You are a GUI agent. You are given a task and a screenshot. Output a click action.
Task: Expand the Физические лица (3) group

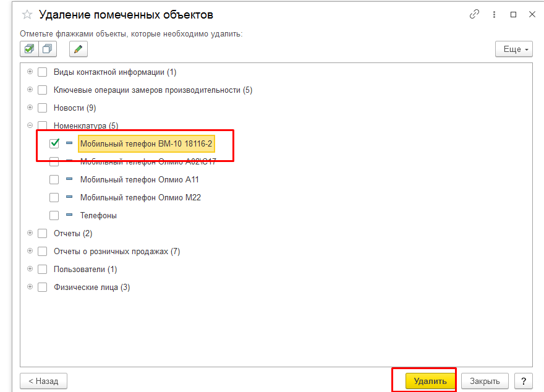(30, 287)
